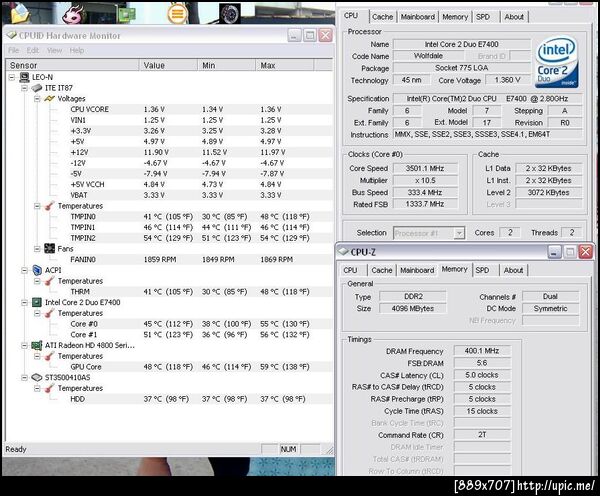
Task: Click the DRAM Frequency 400.1 MHz field
Action: (x=482, y=351)
